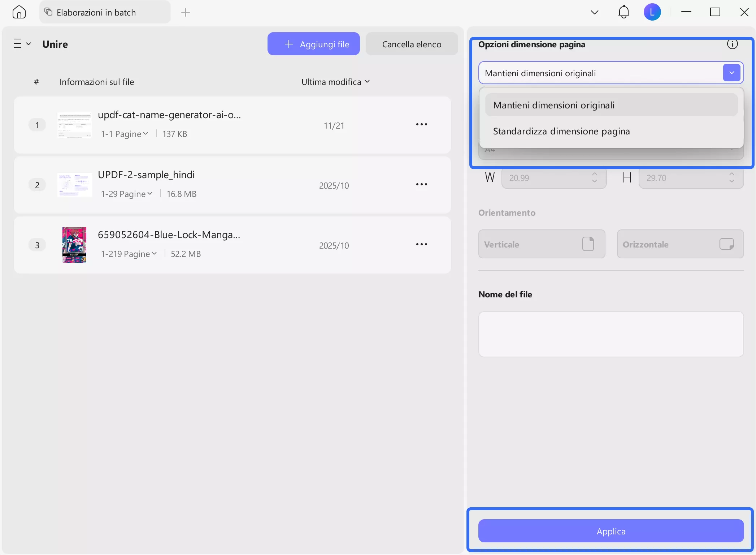Increase the W width value with the stepper
Image resolution: width=756 pixels, height=555 pixels.
coord(594,175)
